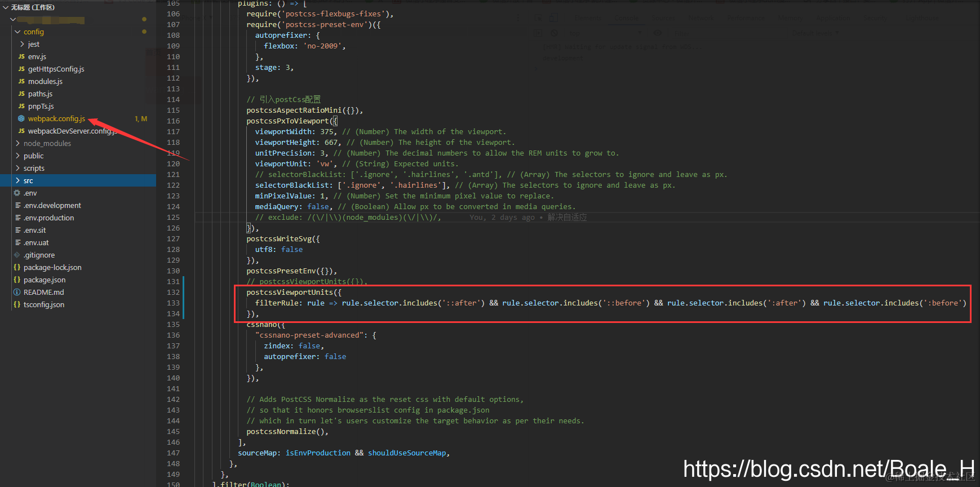Select webpack.config.js in the explorer

(x=56, y=118)
